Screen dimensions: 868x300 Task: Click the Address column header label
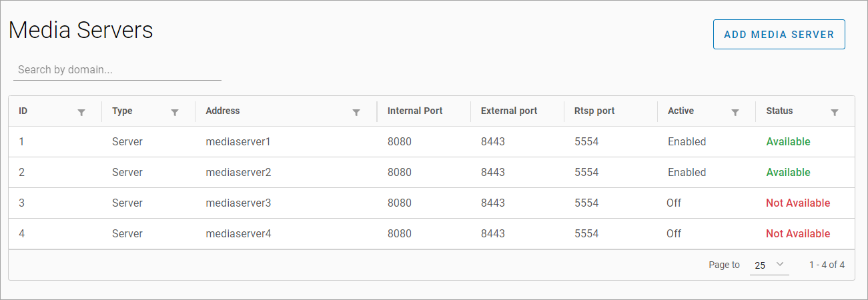pos(223,111)
